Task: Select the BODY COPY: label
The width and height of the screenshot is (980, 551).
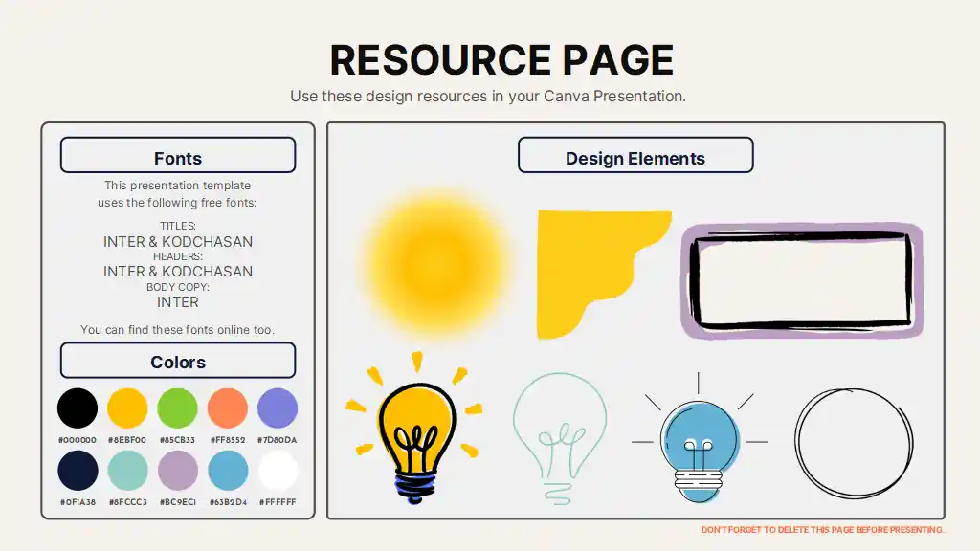Action: [177, 287]
